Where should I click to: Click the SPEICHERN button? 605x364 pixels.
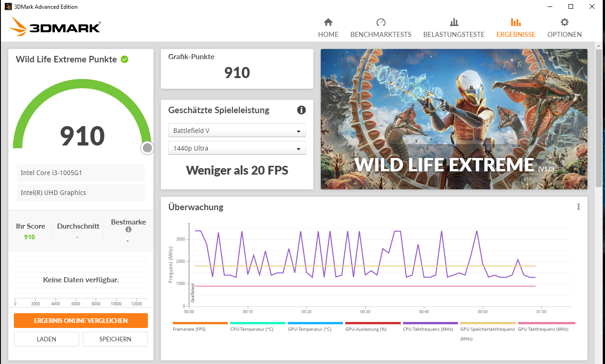tap(115, 339)
